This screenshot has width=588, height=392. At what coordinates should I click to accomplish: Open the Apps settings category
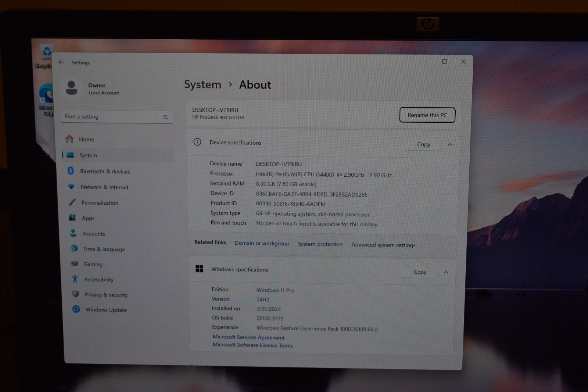point(121,218)
